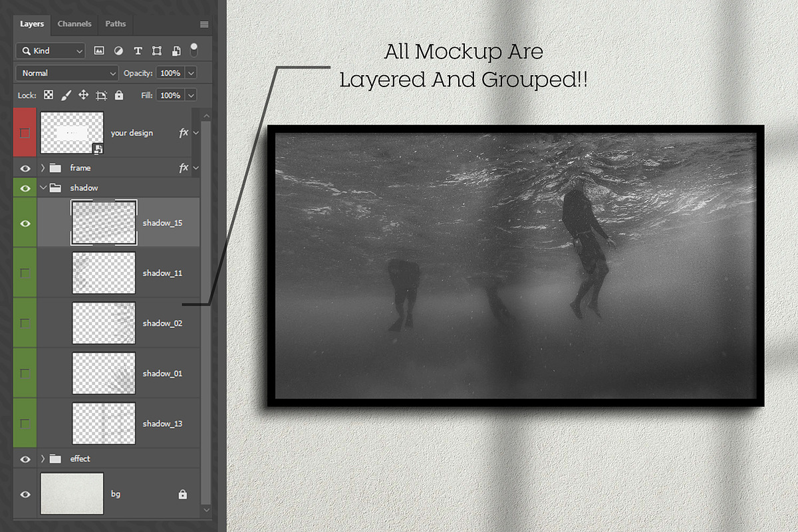Lock artboard nesting icon

pos(101,95)
